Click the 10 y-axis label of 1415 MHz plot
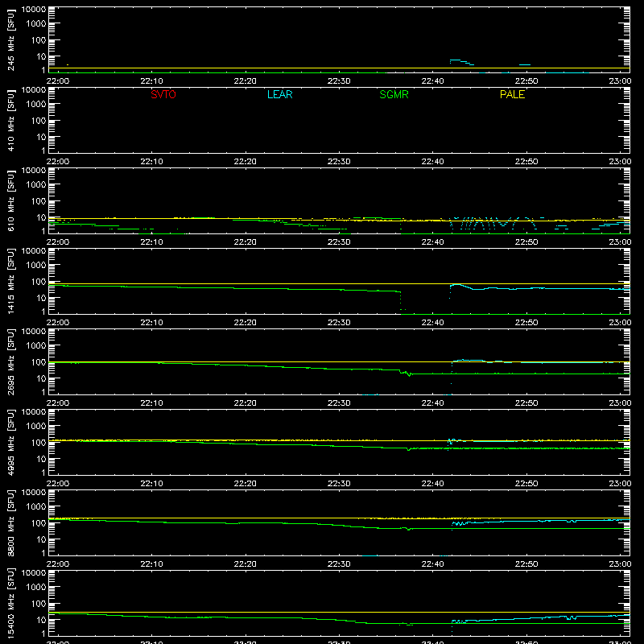Image resolution: width=644 pixels, height=644 pixels. click(41, 298)
